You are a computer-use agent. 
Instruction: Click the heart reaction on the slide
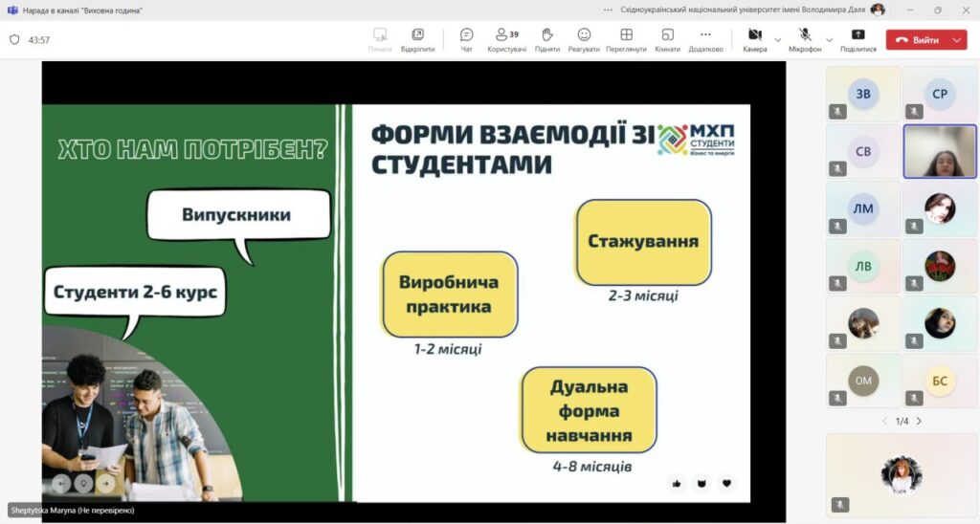[726, 483]
